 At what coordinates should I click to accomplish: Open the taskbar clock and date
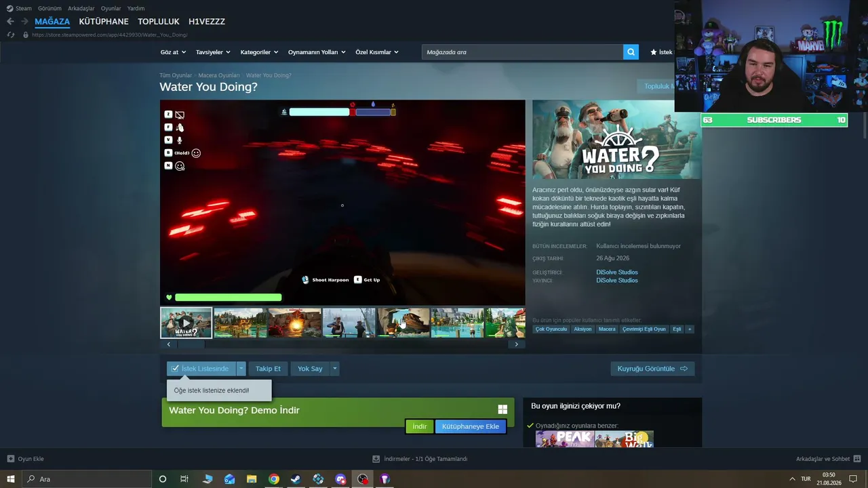(829, 479)
